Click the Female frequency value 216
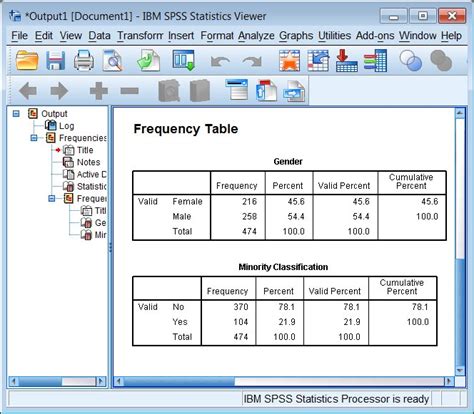The image size is (474, 414). [249, 201]
